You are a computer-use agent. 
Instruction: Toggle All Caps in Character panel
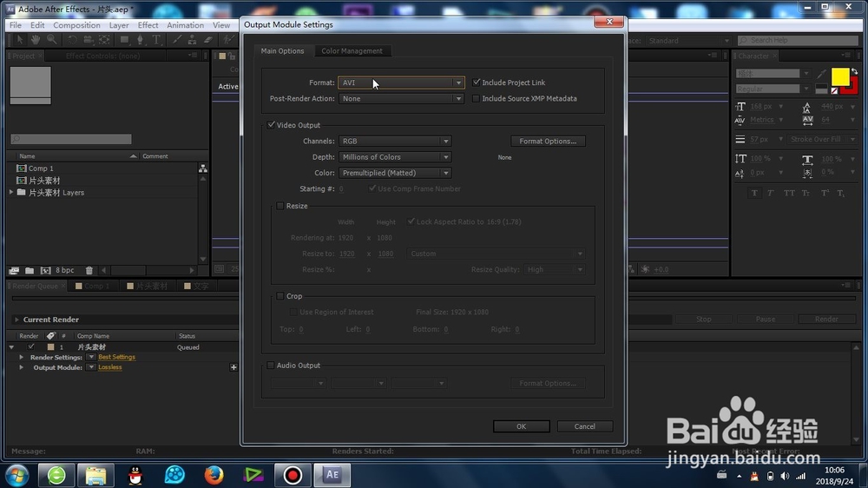point(789,193)
